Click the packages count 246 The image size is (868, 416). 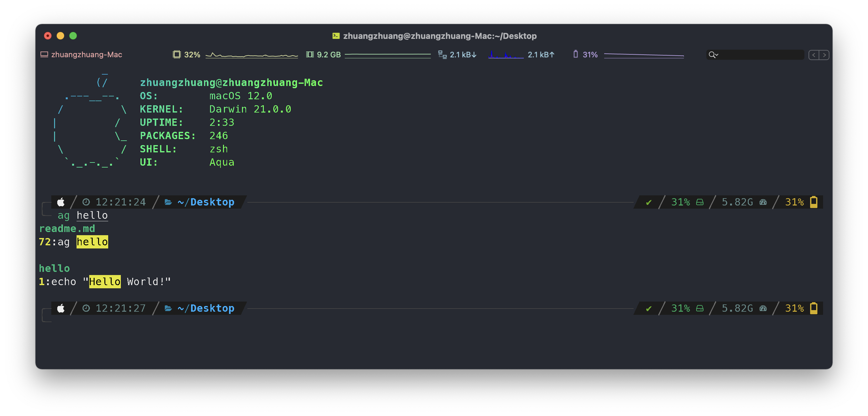219,136
